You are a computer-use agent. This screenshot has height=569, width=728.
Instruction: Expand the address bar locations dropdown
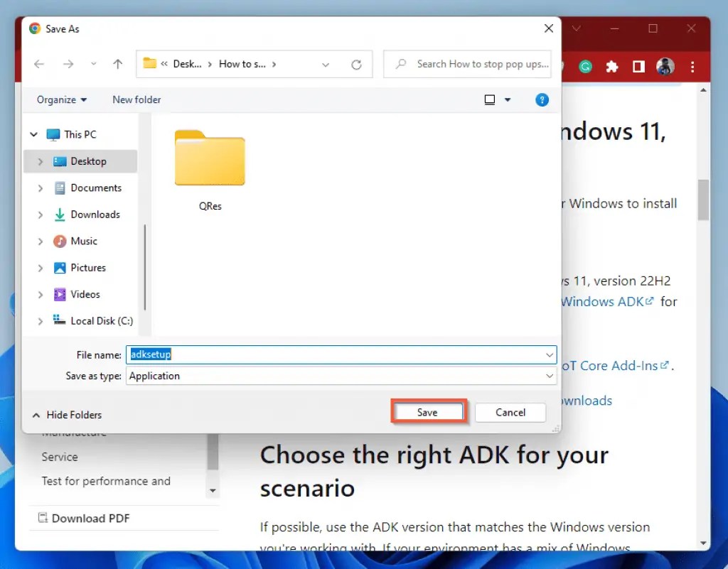point(326,64)
